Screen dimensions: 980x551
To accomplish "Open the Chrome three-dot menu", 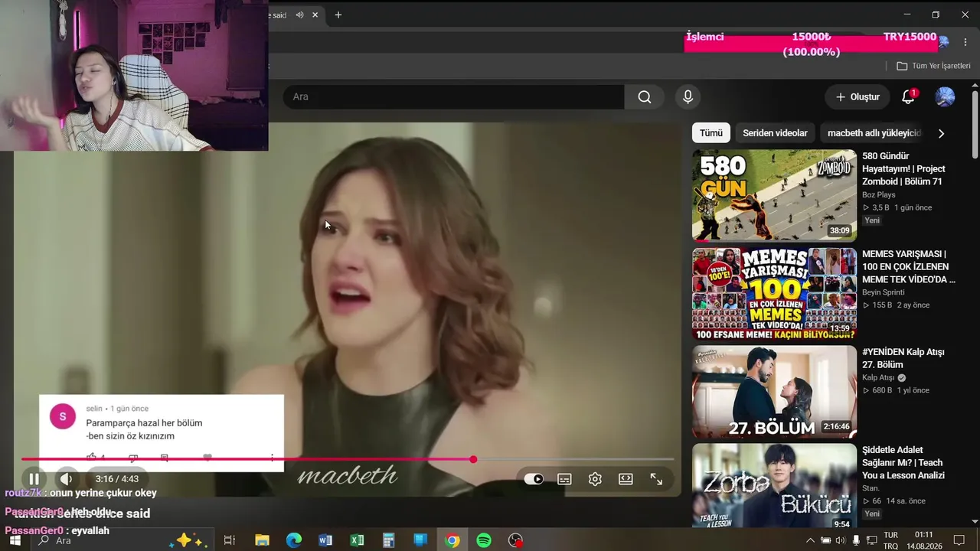I will pos(964,41).
